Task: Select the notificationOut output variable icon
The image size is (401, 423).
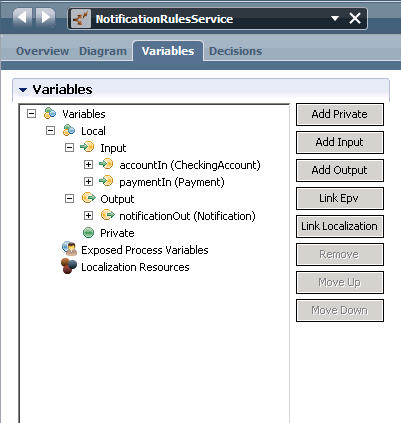Action: (108, 215)
